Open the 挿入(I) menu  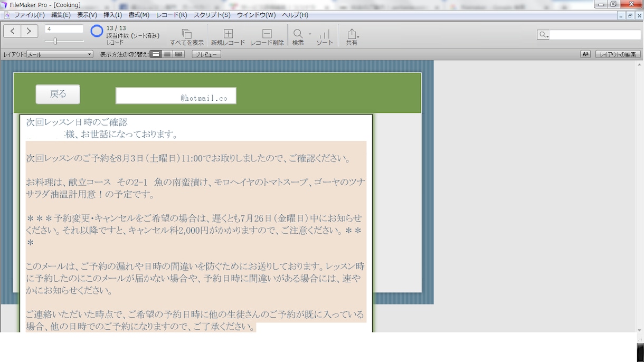pos(112,15)
